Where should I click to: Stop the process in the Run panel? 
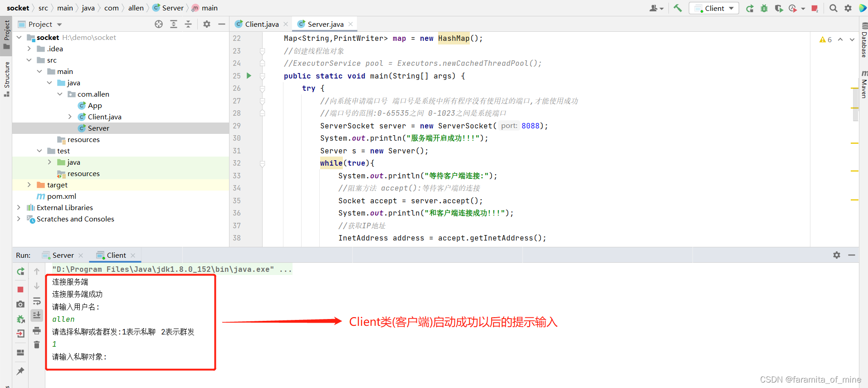point(20,289)
